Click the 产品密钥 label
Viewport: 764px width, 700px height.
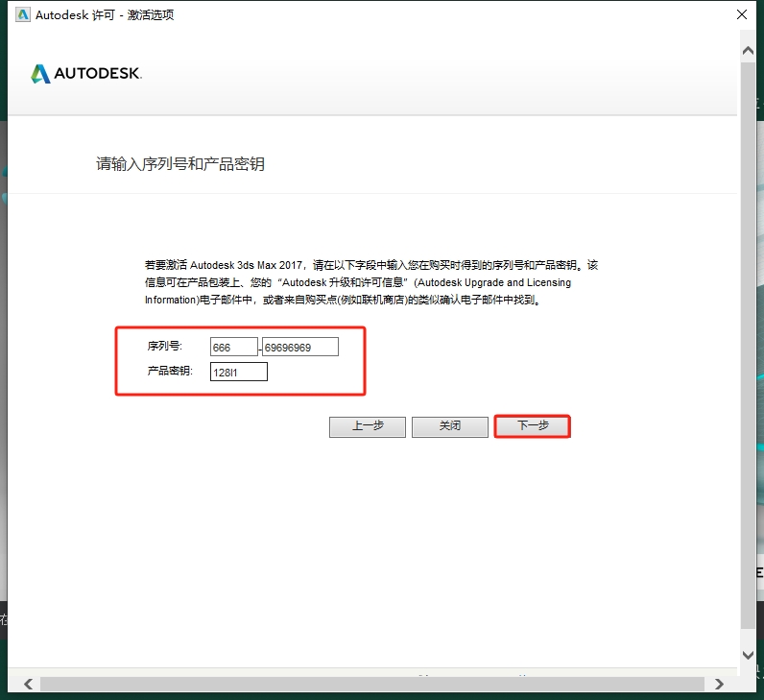170,371
